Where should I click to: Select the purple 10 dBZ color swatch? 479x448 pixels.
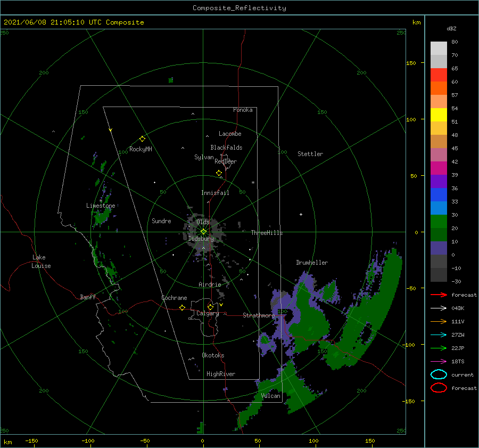pyautogui.click(x=439, y=248)
